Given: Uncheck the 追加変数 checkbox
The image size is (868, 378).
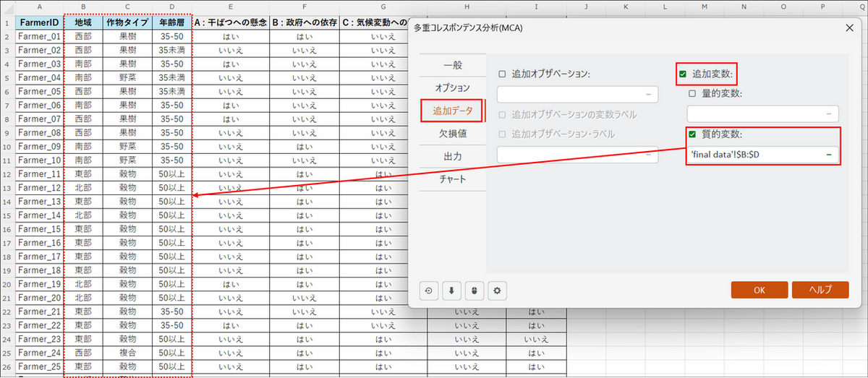Looking at the screenshot, I should (683, 74).
